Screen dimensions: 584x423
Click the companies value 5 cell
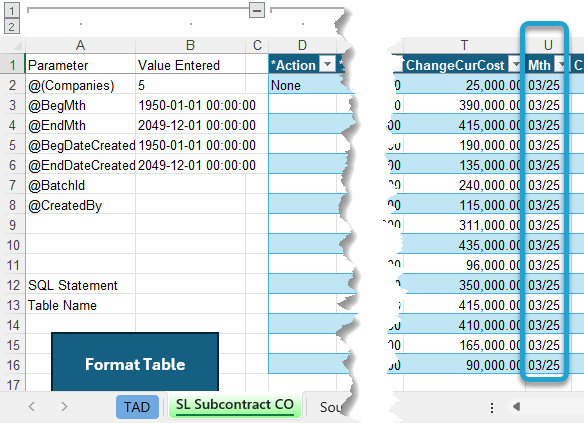190,85
